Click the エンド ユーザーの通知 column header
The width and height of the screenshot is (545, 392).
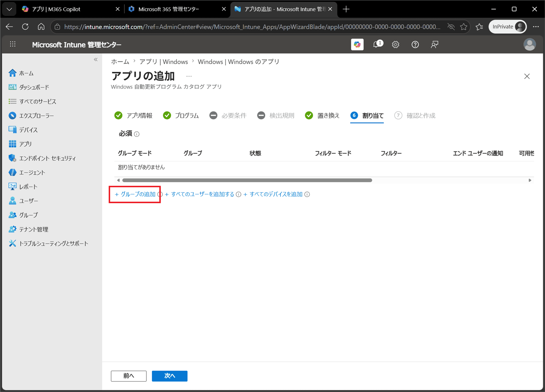coord(478,153)
